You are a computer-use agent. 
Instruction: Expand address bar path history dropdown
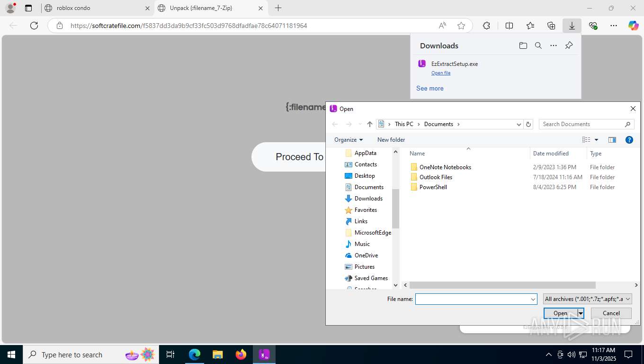pyautogui.click(x=519, y=124)
